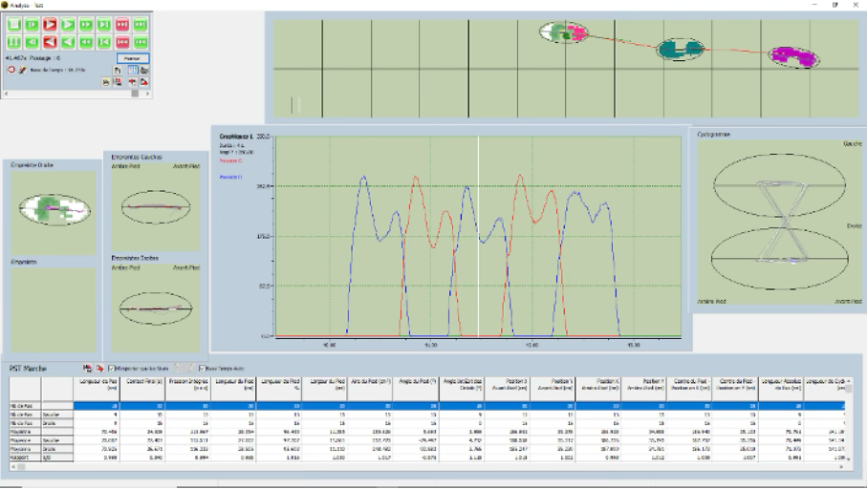Click the Empreinte Droite footprint pressure image
Screen dimensions: 868x489
(54, 210)
